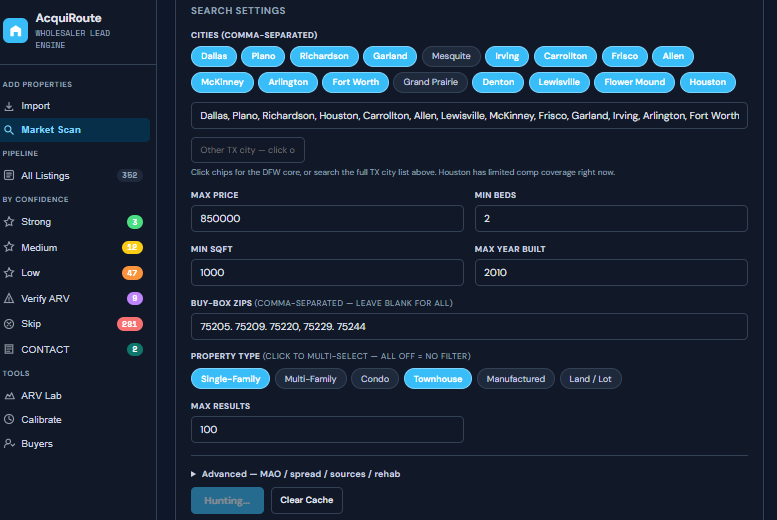Viewport: 777px width, 520px height.
Task: Click the orange Low count badge
Action: coord(132,273)
